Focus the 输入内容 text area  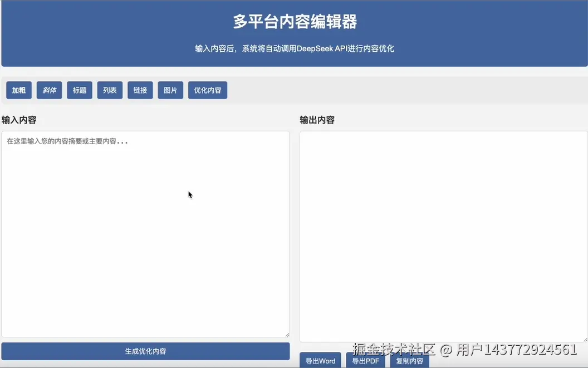[x=145, y=234]
